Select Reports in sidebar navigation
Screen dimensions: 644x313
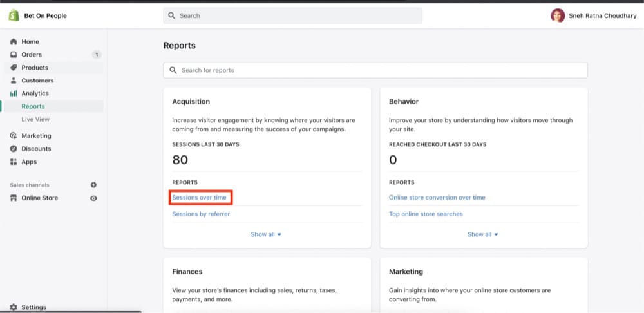33,106
